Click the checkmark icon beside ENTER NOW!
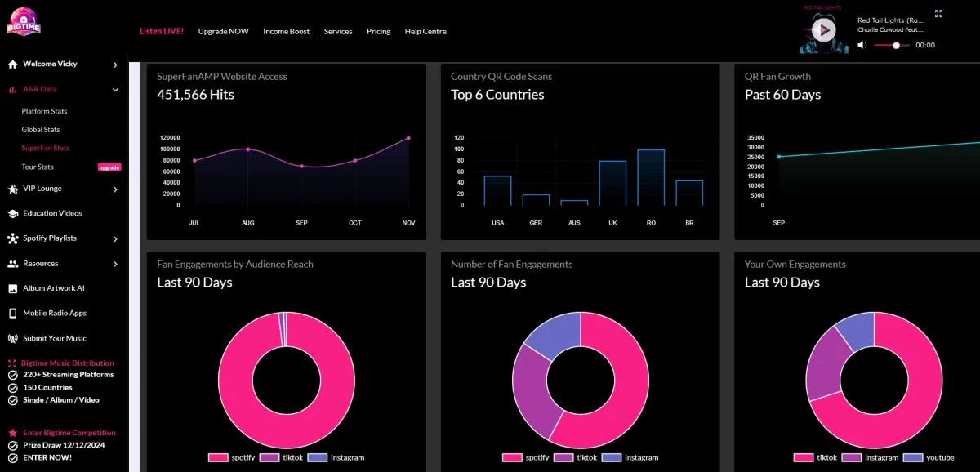The height and width of the screenshot is (472, 980). (x=13, y=457)
